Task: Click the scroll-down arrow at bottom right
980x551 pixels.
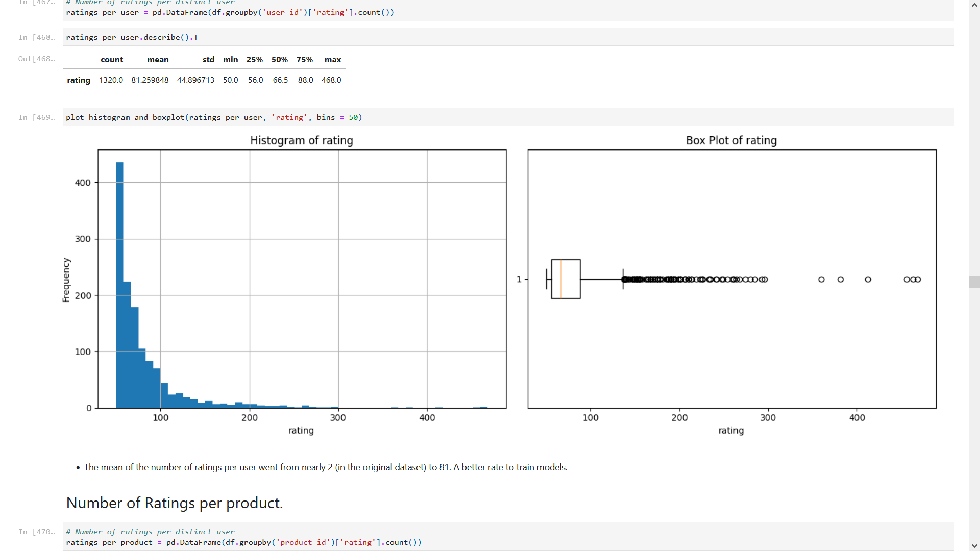Action: point(974,546)
